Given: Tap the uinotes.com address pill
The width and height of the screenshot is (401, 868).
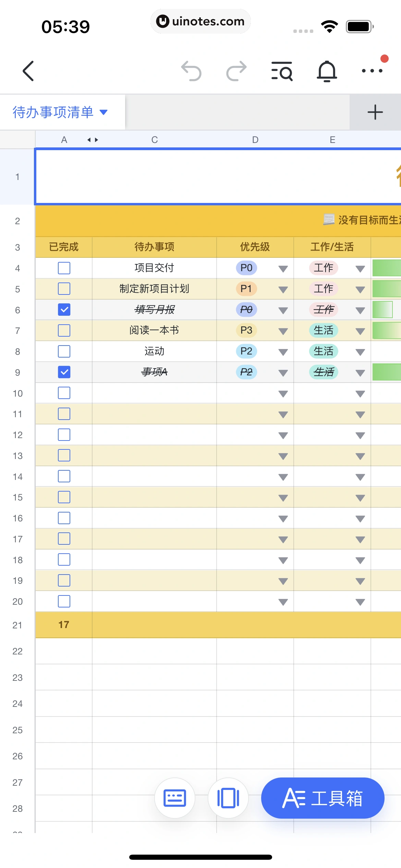Looking at the screenshot, I should [x=200, y=21].
